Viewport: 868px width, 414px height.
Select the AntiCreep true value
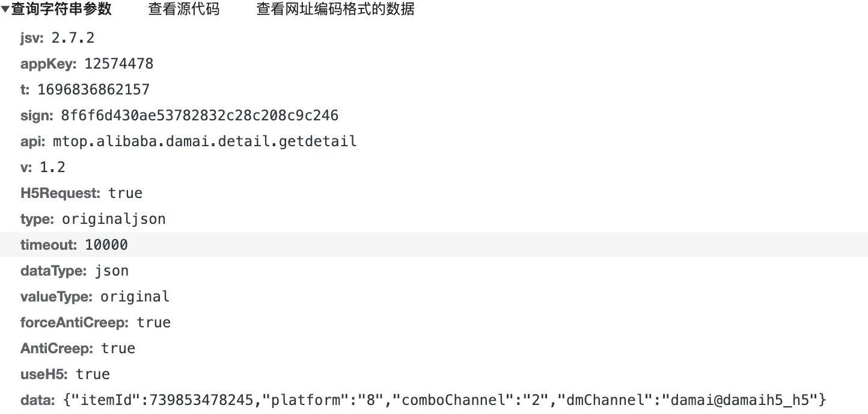click(118, 348)
